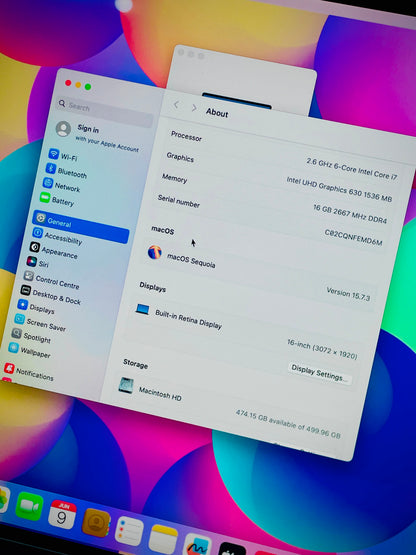This screenshot has width=416, height=555.
Task: Go back with the left chevron
Action: 176,105
